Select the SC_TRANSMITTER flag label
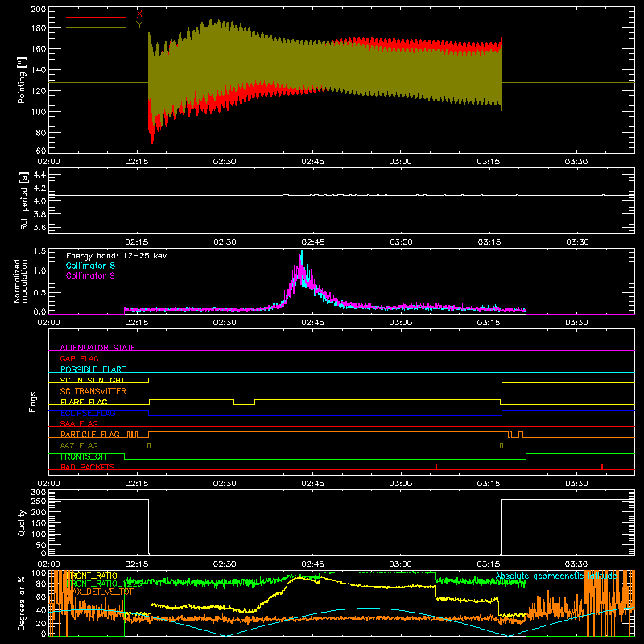This screenshot has height=644, width=644. [x=93, y=390]
